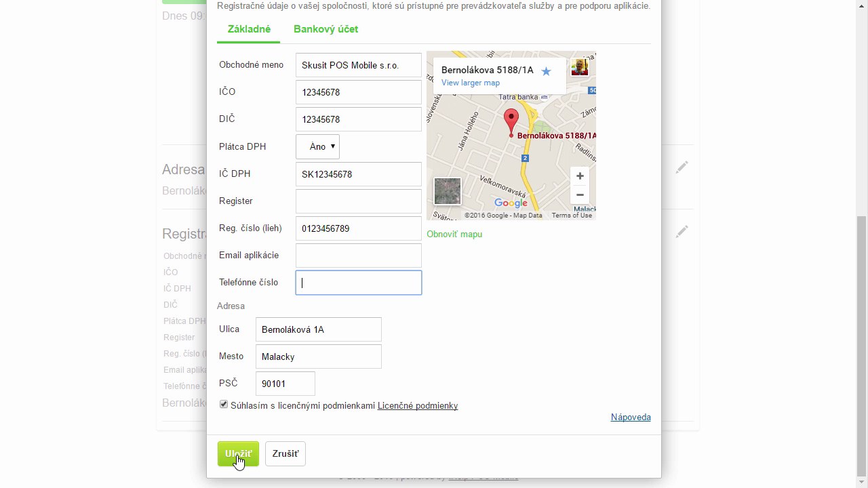
Task: Edit Adresa section via pencil icon
Action: 682,167
